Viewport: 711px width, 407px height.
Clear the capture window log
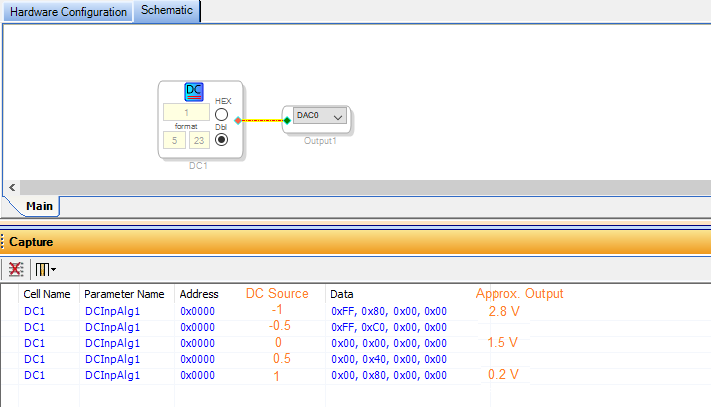[x=15, y=269]
